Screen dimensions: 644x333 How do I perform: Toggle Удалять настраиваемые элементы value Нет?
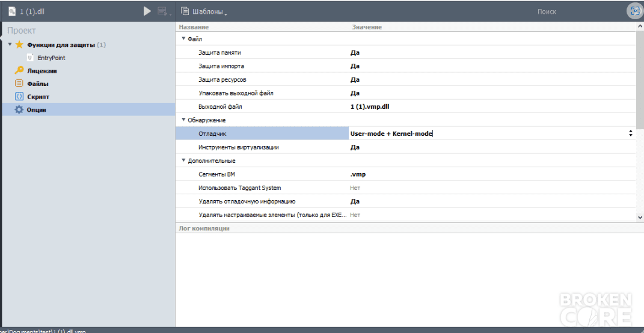(355, 215)
